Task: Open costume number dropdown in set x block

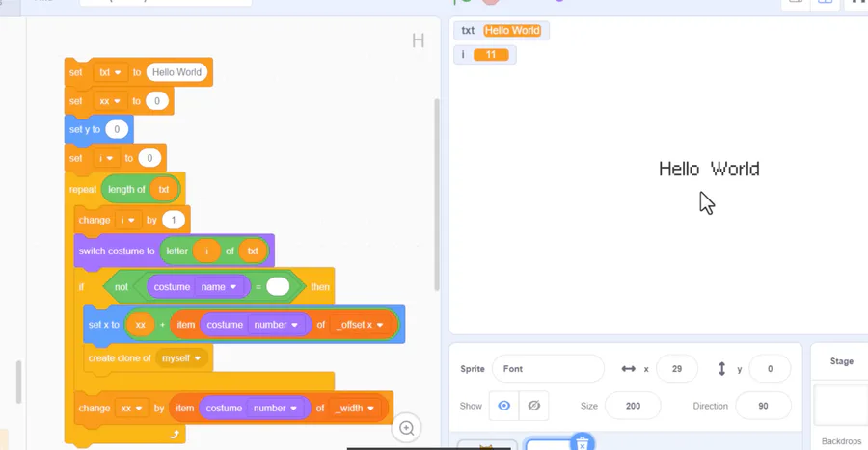Action: click(276, 325)
